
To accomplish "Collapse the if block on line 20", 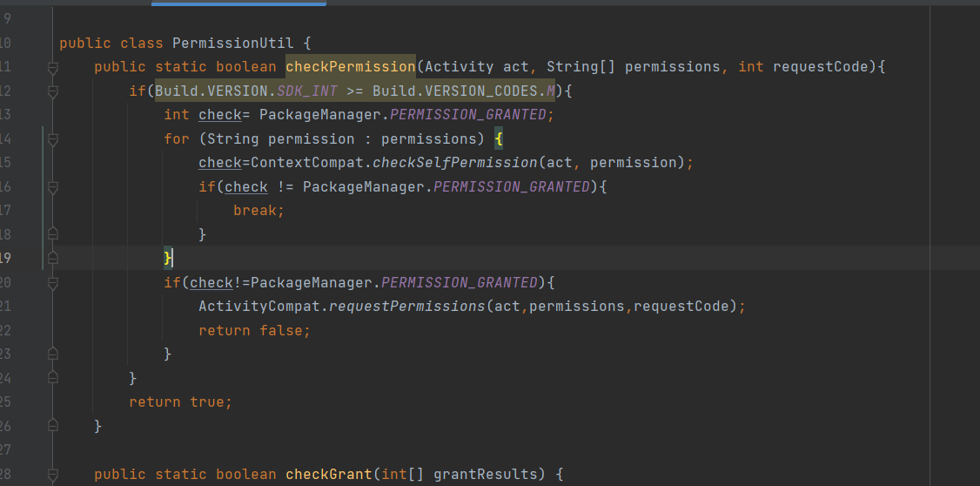I will pos(53,282).
